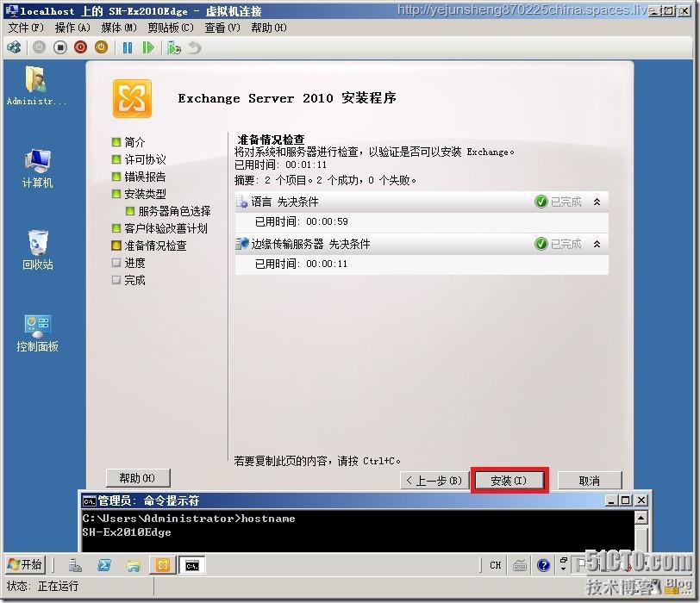Open PowerShell from taskbar
The height and width of the screenshot is (603, 700).
click(x=104, y=566)
